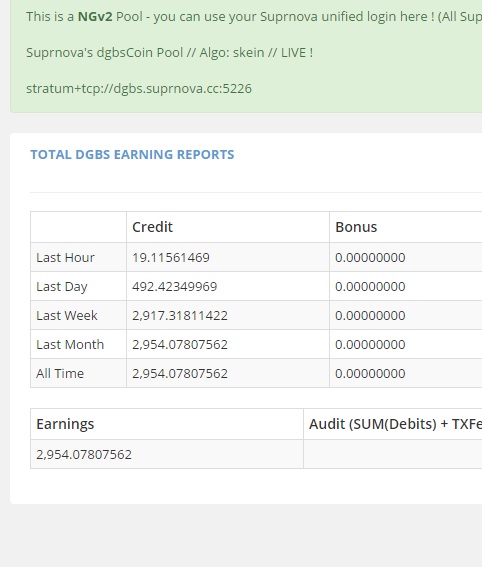Click the Bonus column header
This screenshot has height=567, width=482.
point(356,227)
